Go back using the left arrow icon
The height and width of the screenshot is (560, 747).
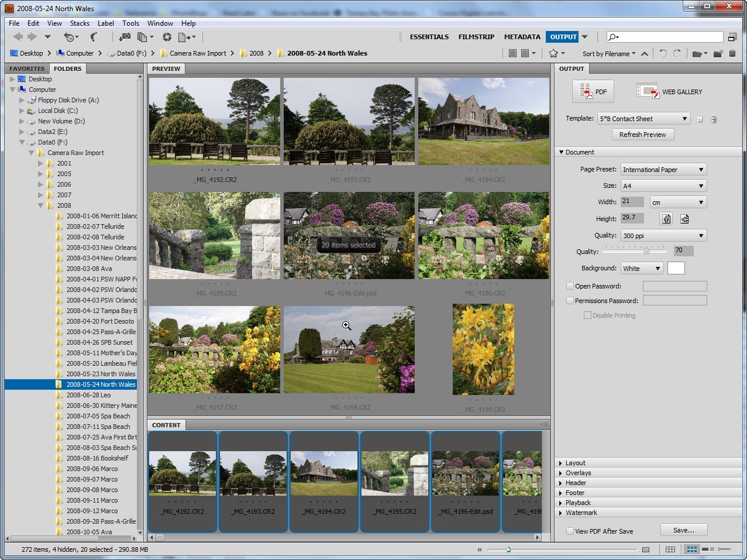point(18,37)
